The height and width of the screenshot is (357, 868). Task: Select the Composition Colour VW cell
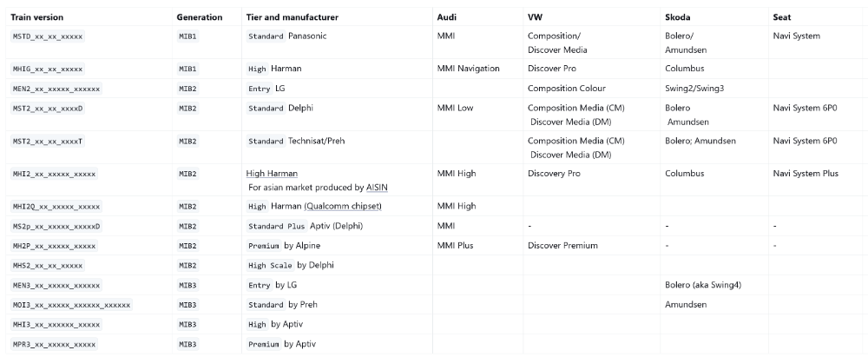click(566, 88)
